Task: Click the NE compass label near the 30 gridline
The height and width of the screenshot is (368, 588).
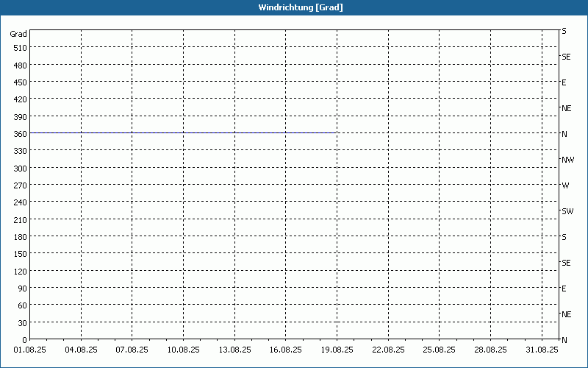Action: click(566, 314)
